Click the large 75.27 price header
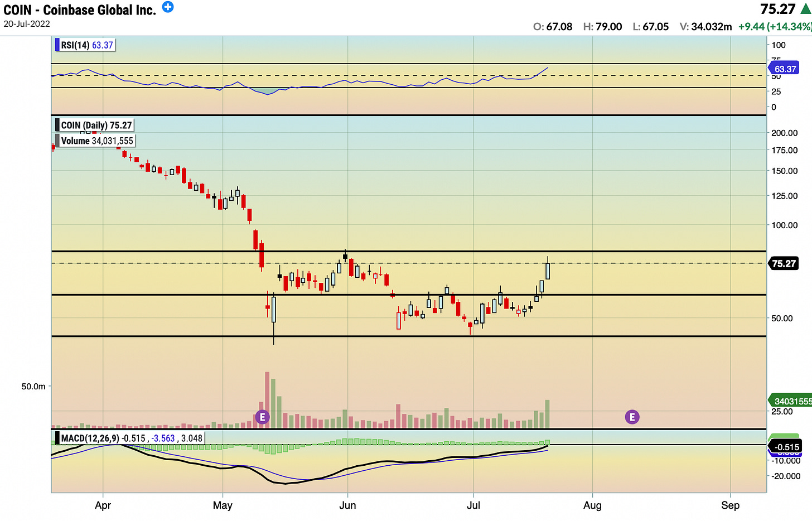 [777, 9]
